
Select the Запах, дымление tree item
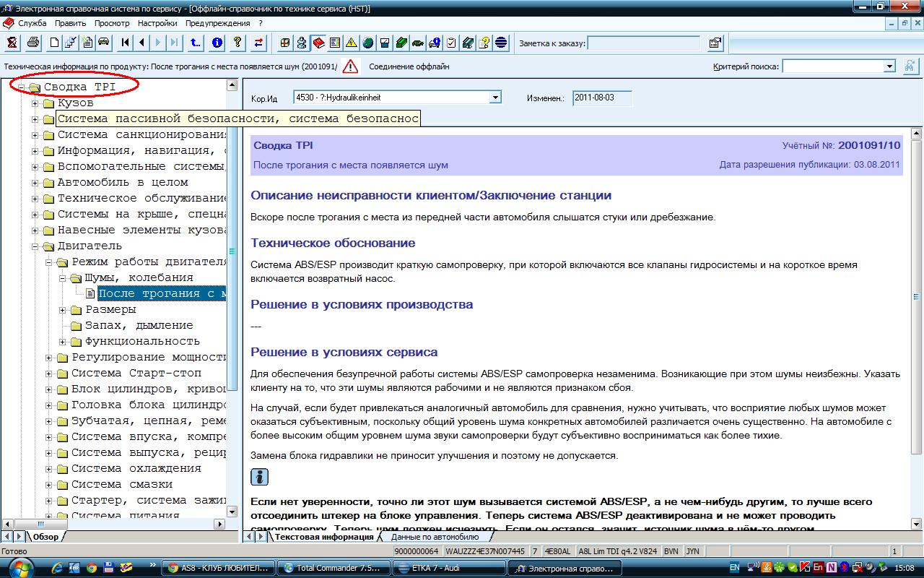[x=139, y=326]
